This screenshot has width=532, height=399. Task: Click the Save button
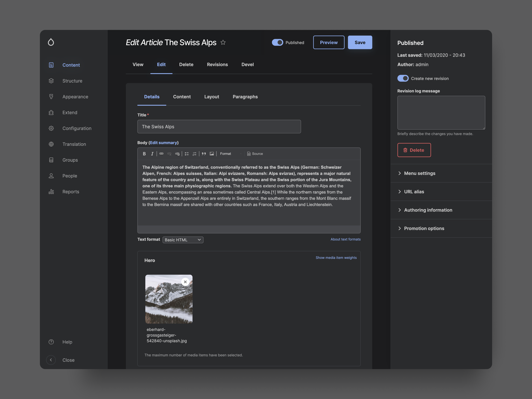(x=360, y=42)
